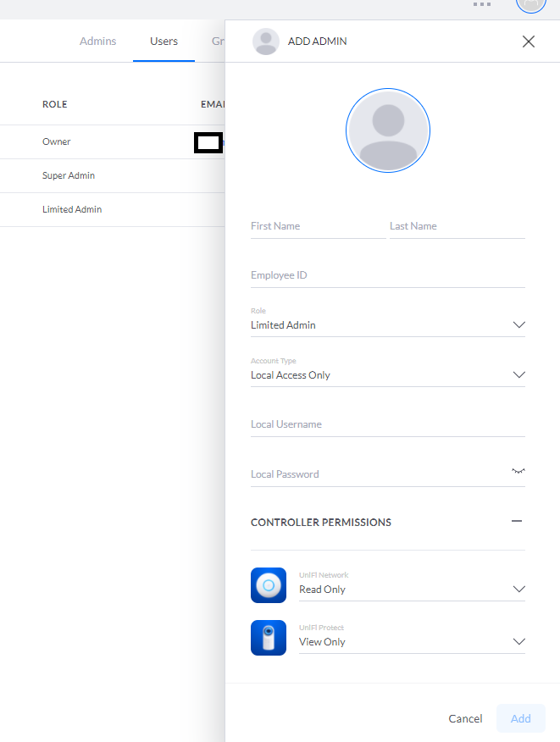Open the three-dot menu at top

pos(482,4)
